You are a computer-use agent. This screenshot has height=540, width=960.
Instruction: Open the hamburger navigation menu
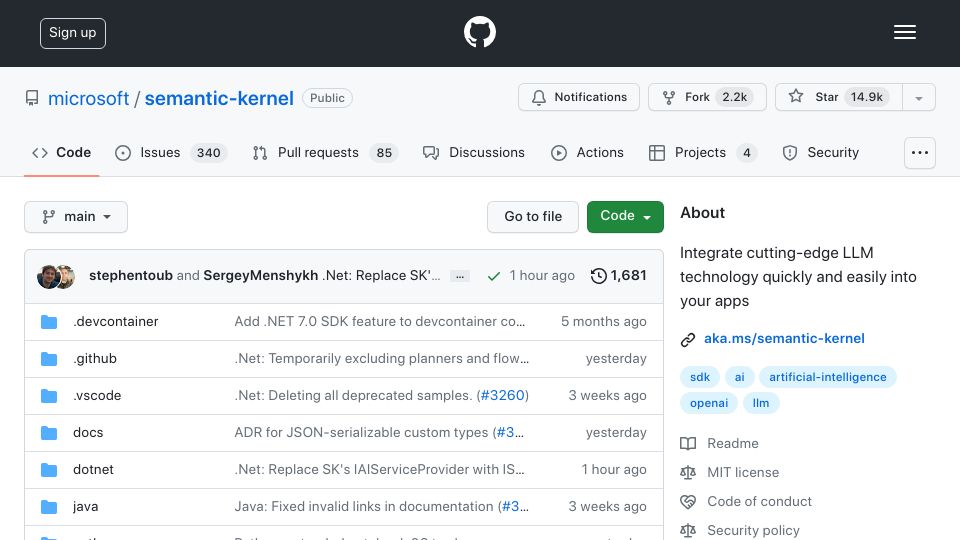pyautogui.click(x=904, y=32)
